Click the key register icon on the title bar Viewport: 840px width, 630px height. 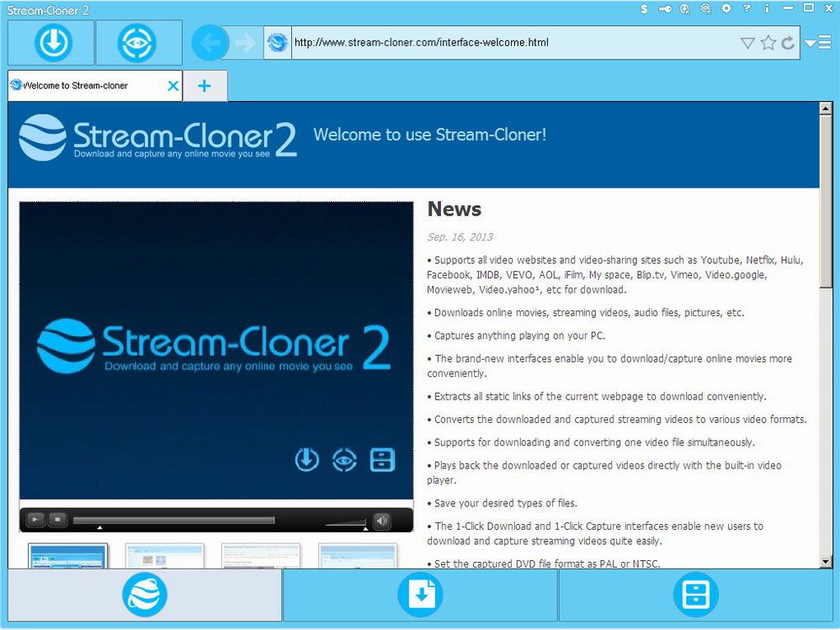pyautogui.click(x=664, y=8)
